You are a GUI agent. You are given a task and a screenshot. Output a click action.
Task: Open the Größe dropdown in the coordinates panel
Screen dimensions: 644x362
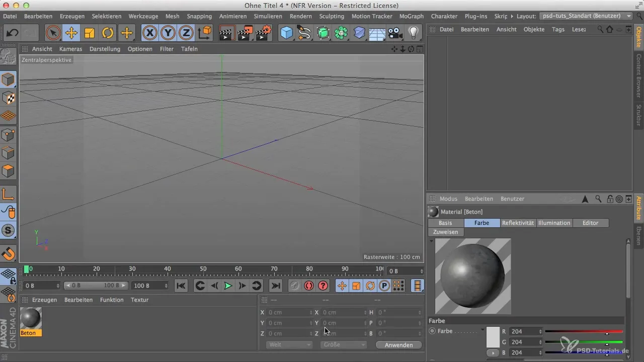(x=343, y=345)
